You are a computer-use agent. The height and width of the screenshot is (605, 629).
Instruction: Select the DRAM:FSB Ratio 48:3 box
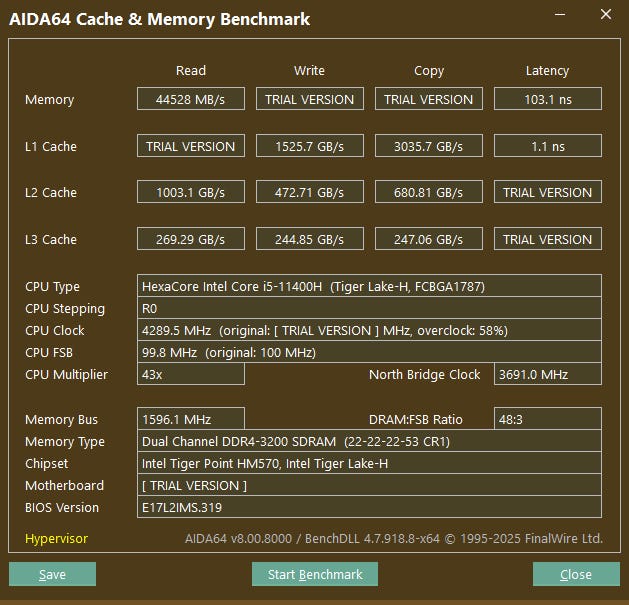pyautogui.click(x=547, y=419)
